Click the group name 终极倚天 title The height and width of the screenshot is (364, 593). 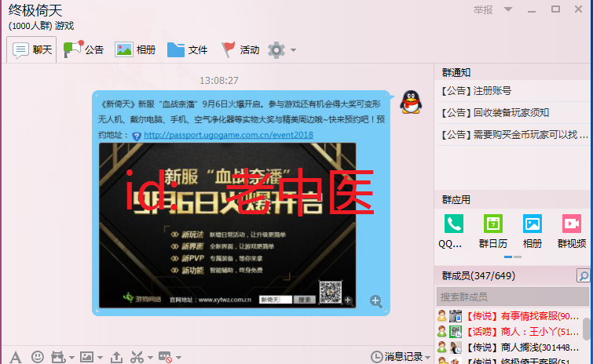[35, 10]
